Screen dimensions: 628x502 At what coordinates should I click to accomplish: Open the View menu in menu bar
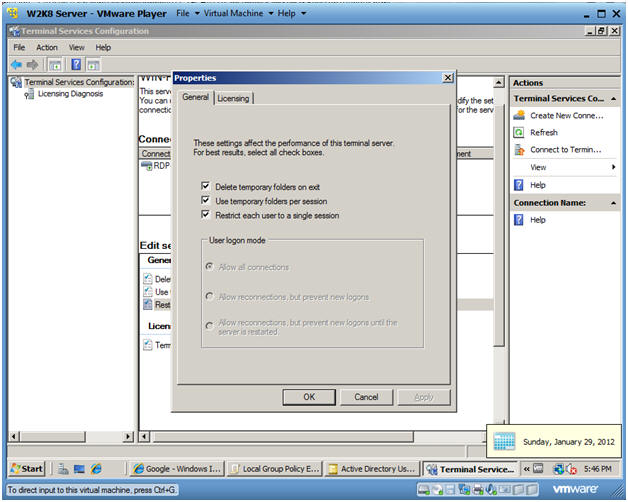[76, 47]
